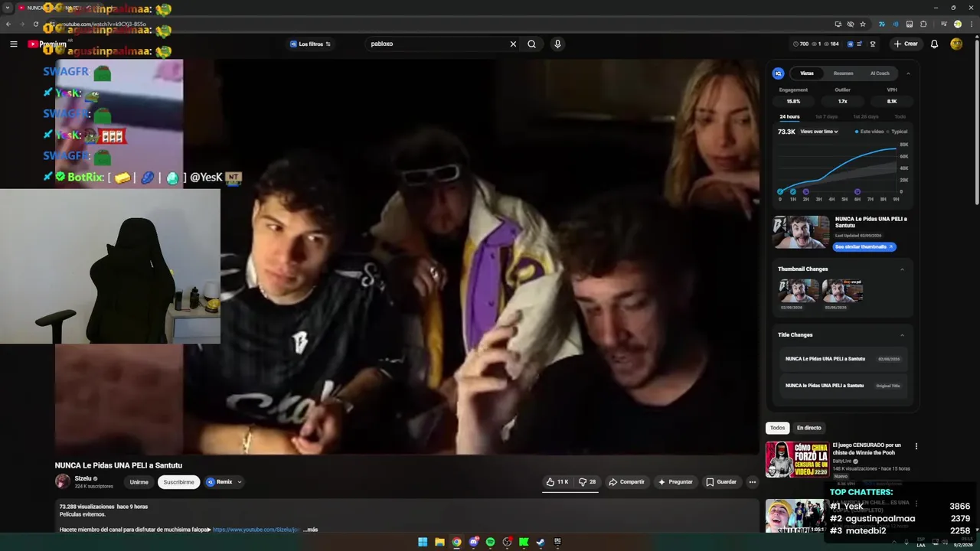Open Spotify from the taskbar
980x551 pixels.
point(490,542)
